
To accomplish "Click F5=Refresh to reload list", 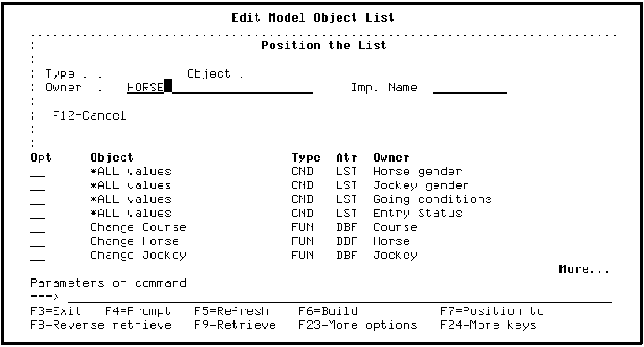I will (x=231, y=311).
